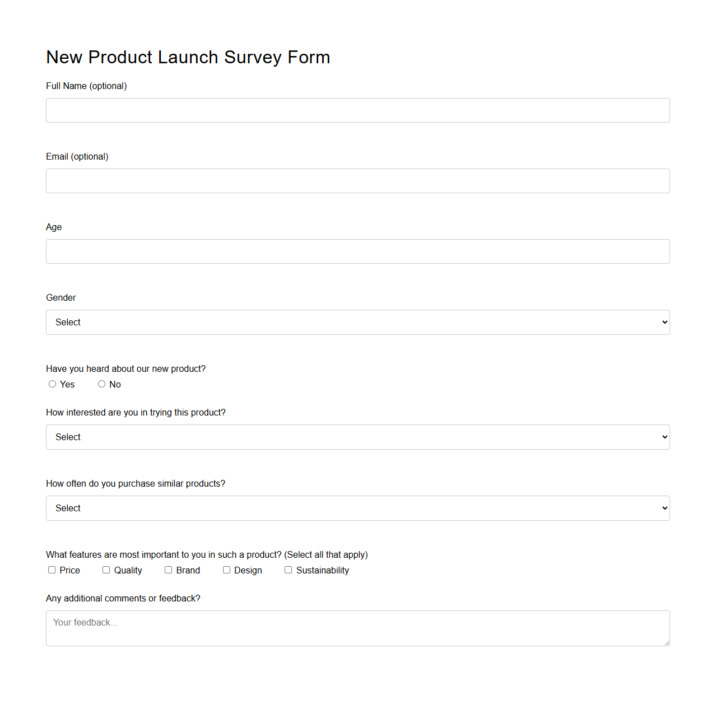This screenshot has height=728, width=716.
Task: Click the additional comments question label
Action: click(x=123, y=598)
